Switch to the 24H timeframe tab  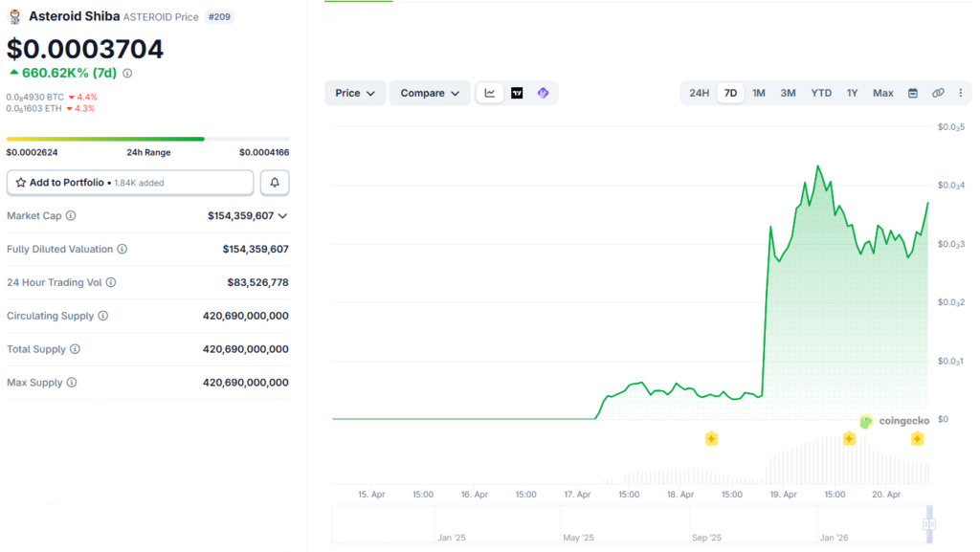699,93
